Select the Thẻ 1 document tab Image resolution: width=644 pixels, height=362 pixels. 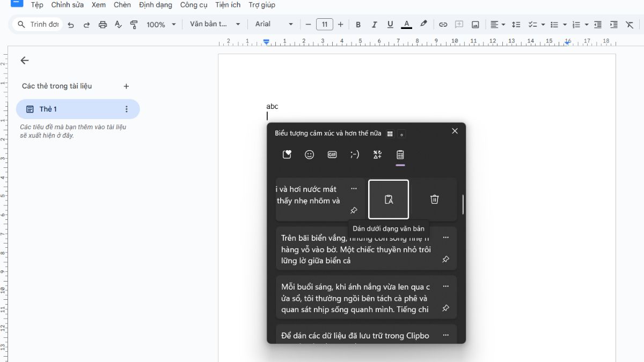pos(78,109)
